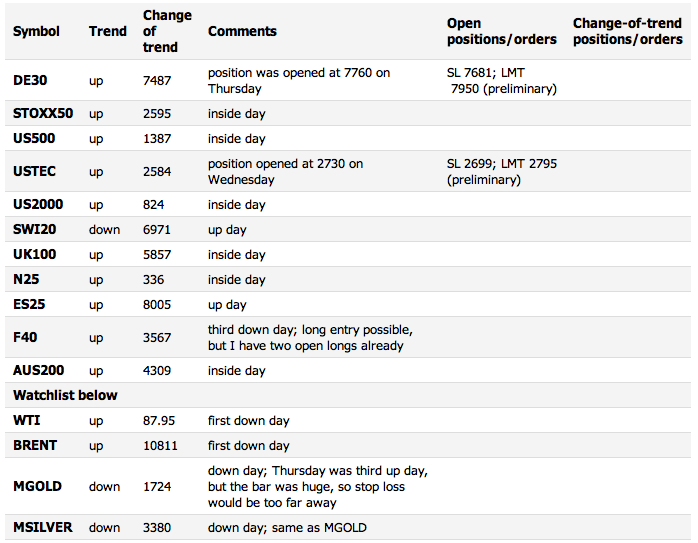The width and height of the screenshot is (698, 543).
Task: Click the Change-of-trend positions/orders header
Action: pyautogui.click(x=628, y=31)
